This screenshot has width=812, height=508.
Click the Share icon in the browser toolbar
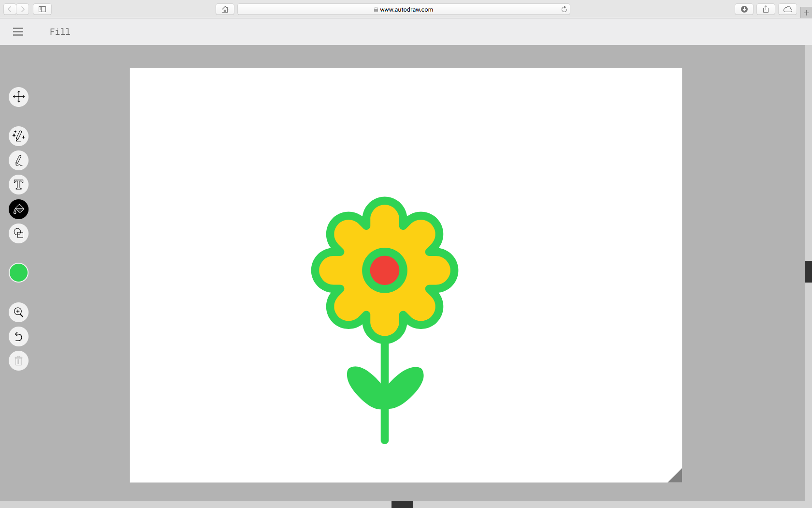[765, 9]
